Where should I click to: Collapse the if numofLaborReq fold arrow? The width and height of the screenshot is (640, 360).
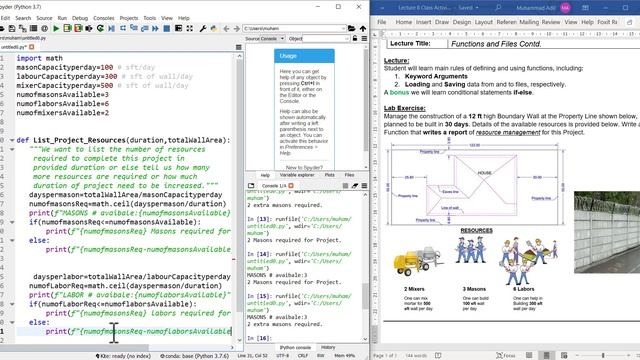pyautogui.click(x=12, y=304)
